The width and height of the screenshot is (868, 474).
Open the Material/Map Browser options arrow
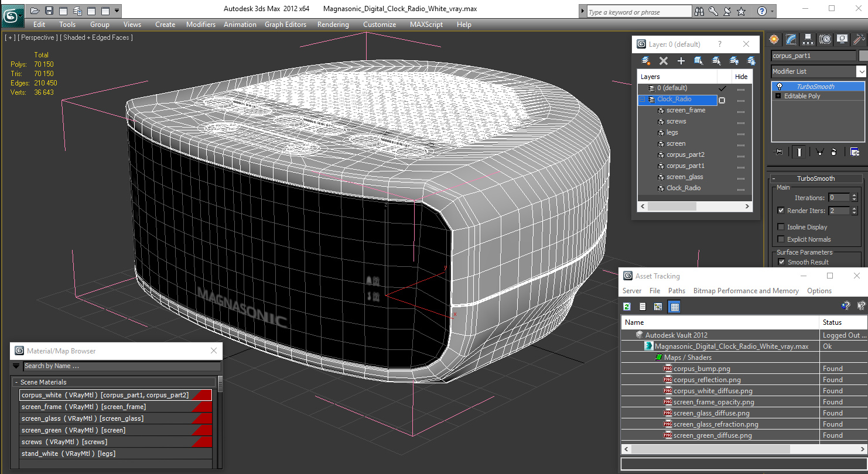pyautogui.click(x=16, y=366)
